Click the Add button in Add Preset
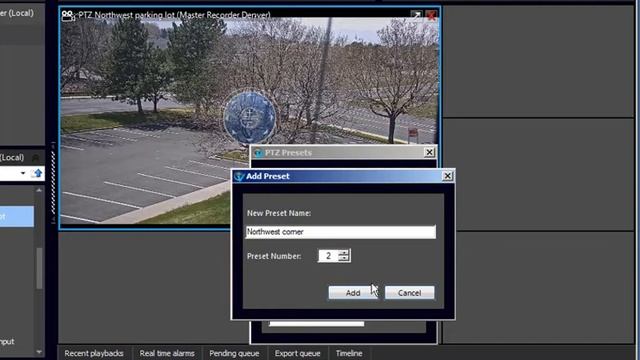 pos(353,293)
